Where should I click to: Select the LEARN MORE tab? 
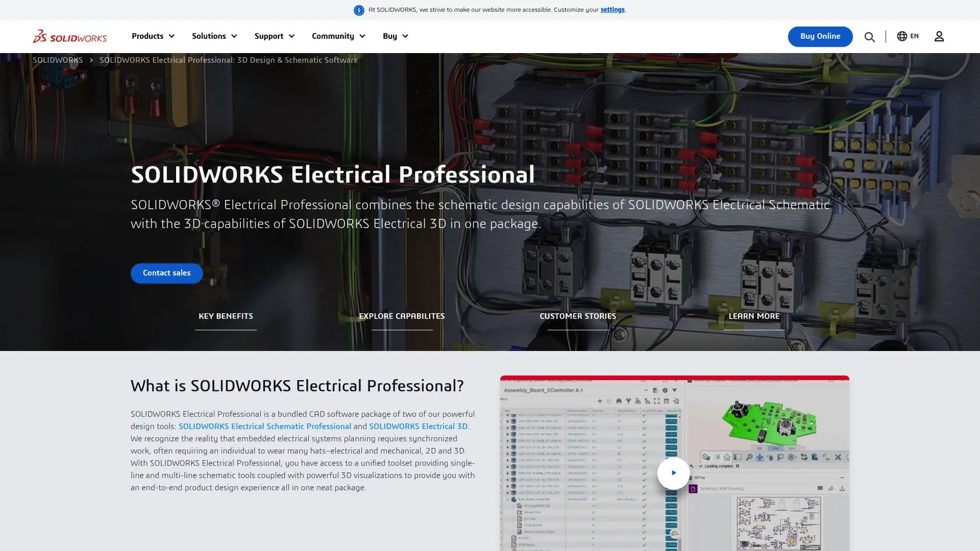pos(754,317)
